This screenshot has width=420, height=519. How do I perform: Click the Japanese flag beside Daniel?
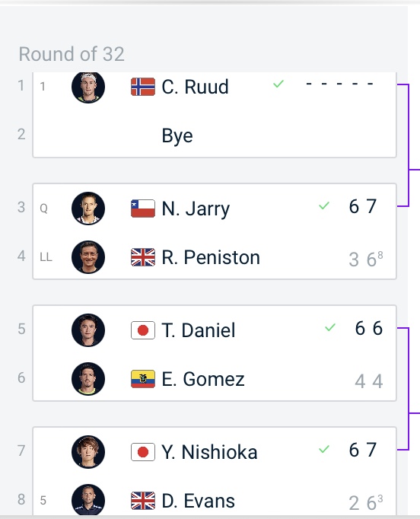(143, 330)
